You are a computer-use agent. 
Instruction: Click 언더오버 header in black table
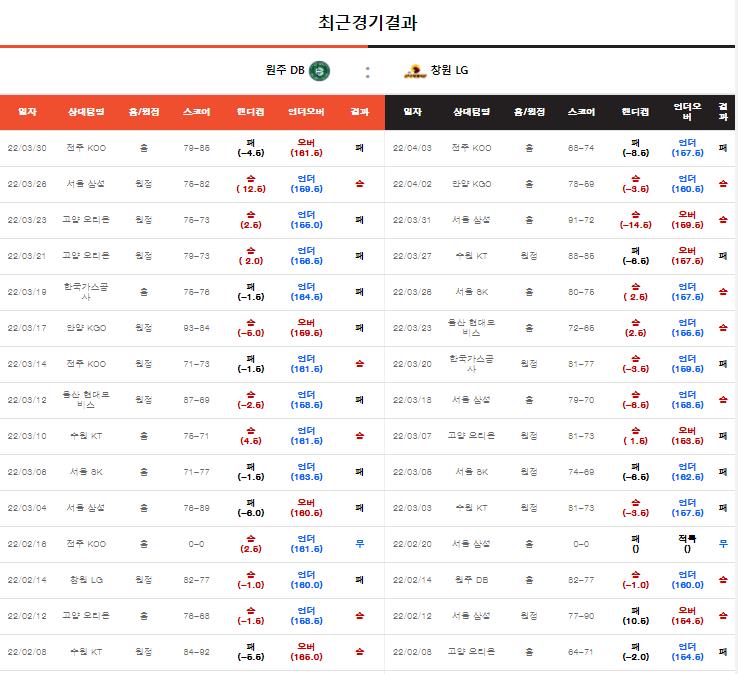pyautogui.click(x=687, y=112)
